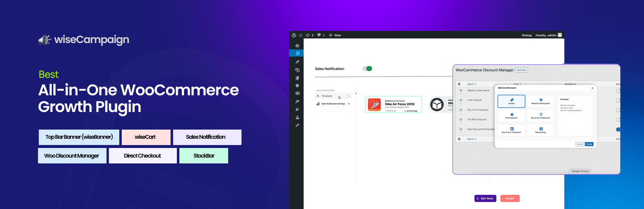Choose the Simple discount type tile
This screenshot has height=209, width=644.
511,101
